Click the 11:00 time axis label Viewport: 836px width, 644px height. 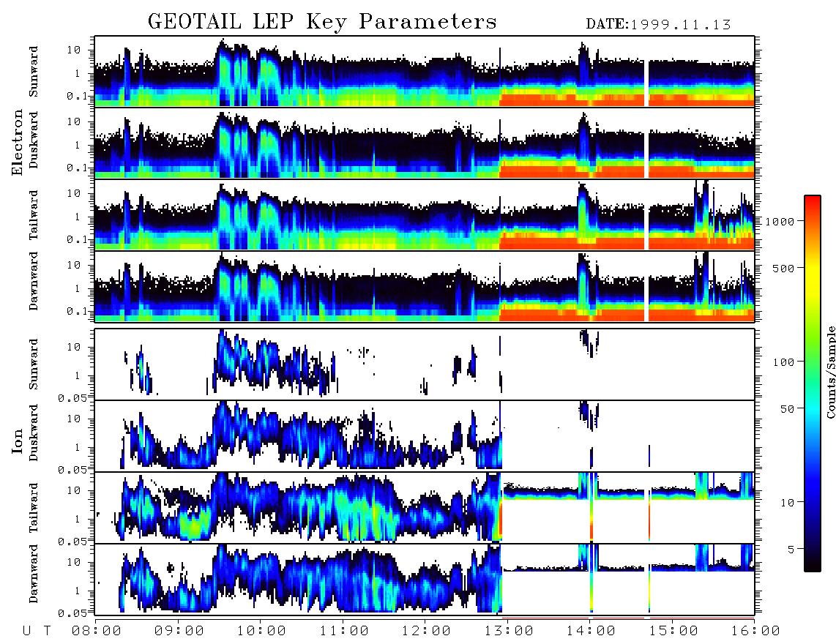tap(344, 631)
